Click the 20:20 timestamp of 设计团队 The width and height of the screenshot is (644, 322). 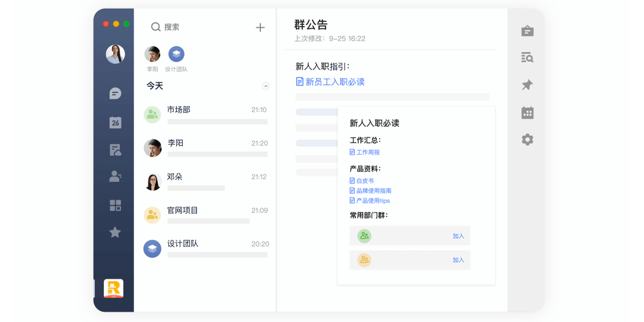coord(260,244)
